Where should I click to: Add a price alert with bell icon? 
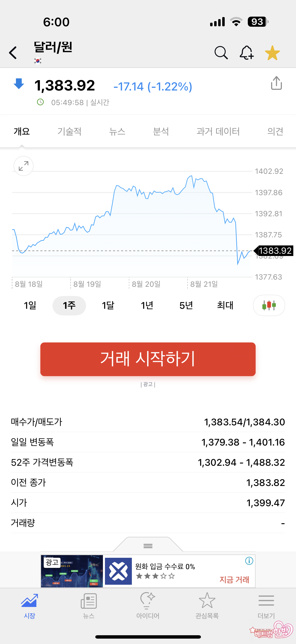pyautogui.click(x=246, y=53)
